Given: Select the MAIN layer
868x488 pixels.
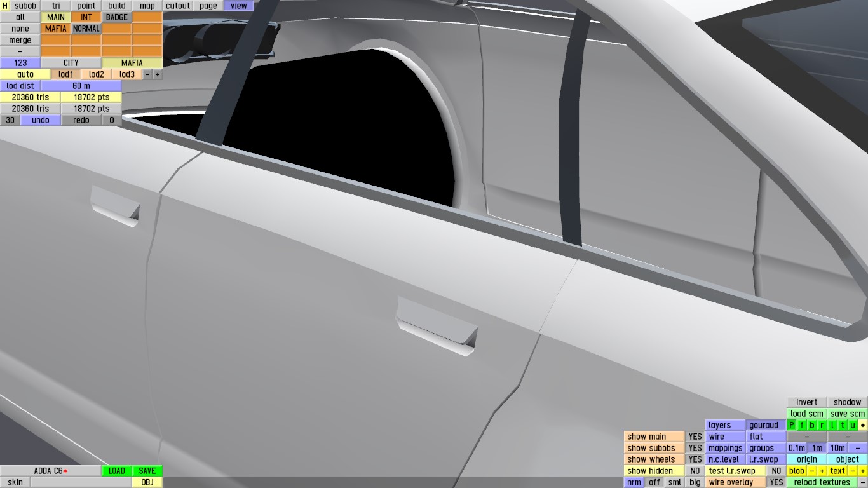Looking at the screenshot, I should point(56,17).
